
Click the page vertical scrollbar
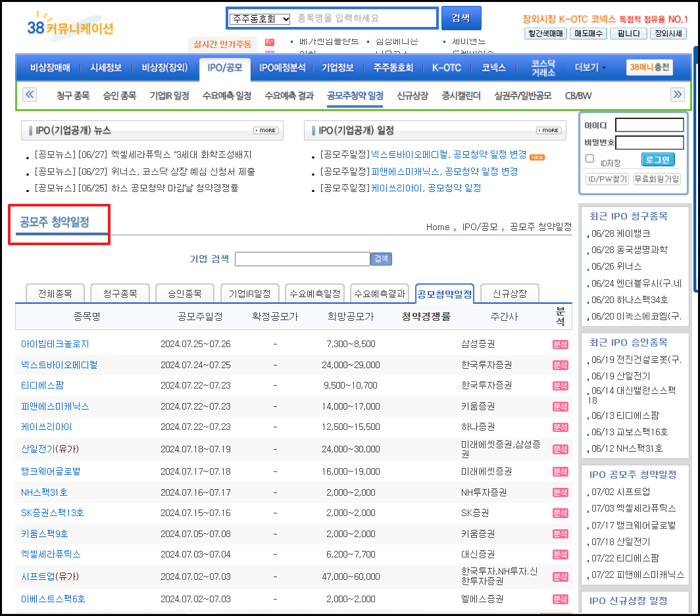(696, 170)
